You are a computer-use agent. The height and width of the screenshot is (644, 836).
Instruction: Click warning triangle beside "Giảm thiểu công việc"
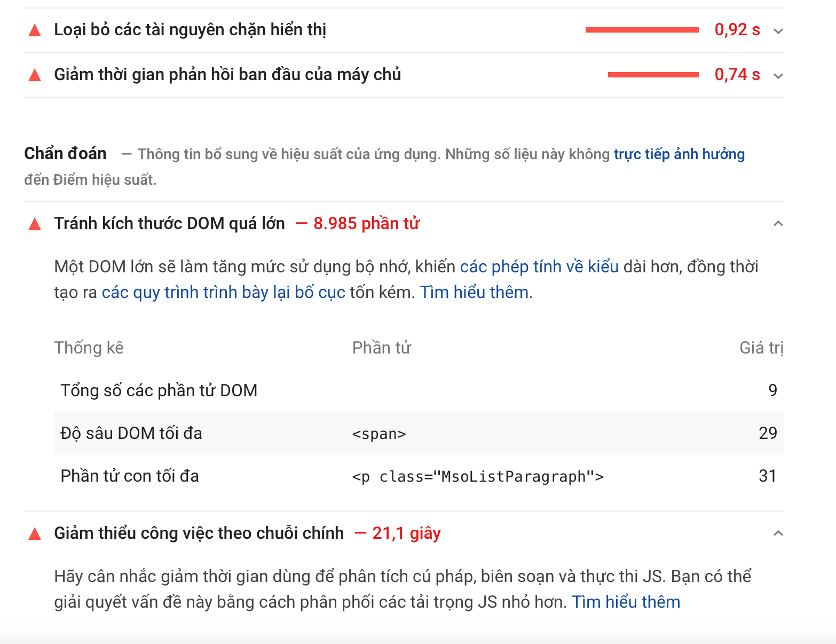pos(35,534)
